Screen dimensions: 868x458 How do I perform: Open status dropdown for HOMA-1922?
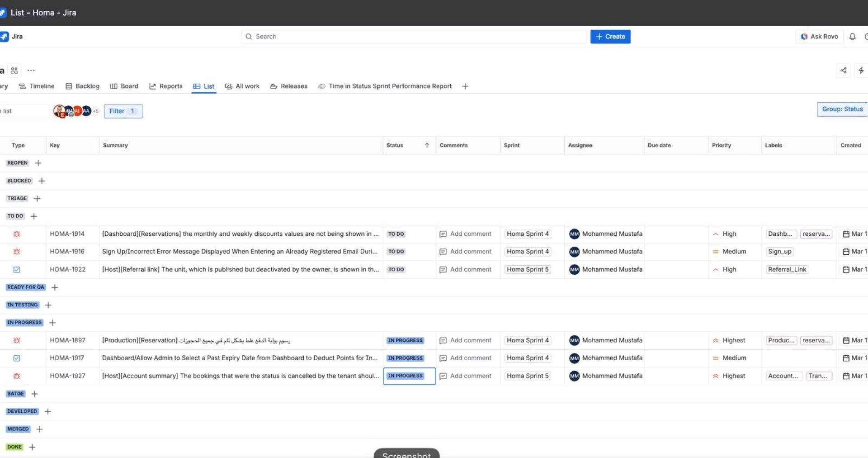pyautogui.click(x=396, y=270)
